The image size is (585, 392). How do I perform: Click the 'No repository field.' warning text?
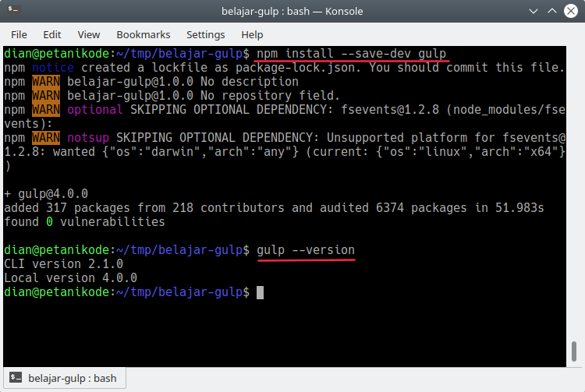coord(270,96)
